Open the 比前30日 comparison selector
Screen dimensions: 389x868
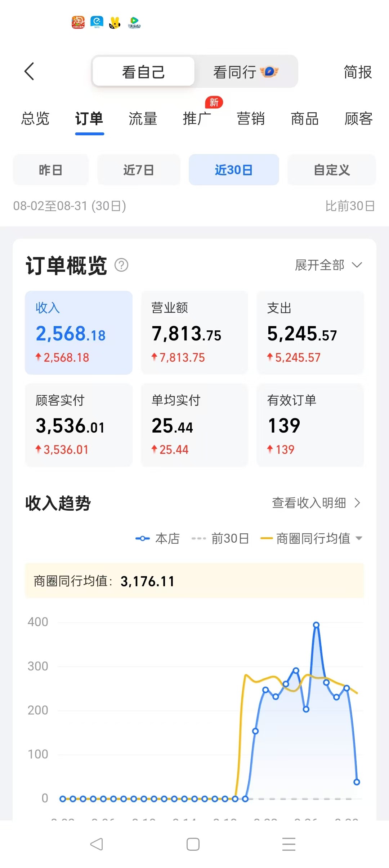350,206
